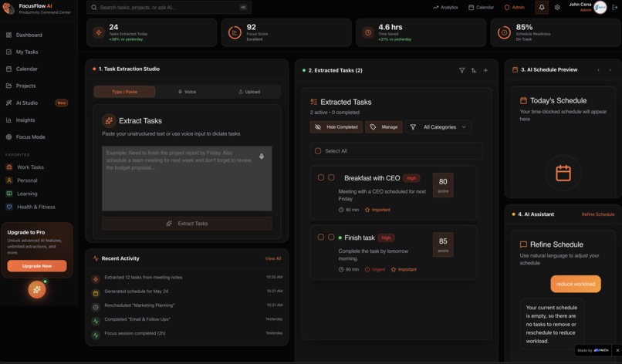The width and height of the screenshot is (622, 364).
Task: Toggle Select All checkbox
Action: coord(318,150)
